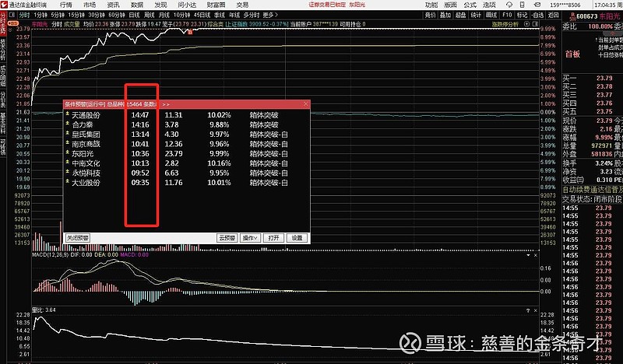Image resolution: width=623 pixels, height=364 pixels.
Task: Select the 中南文化 alert row
Action: click(x=187, y=163)
